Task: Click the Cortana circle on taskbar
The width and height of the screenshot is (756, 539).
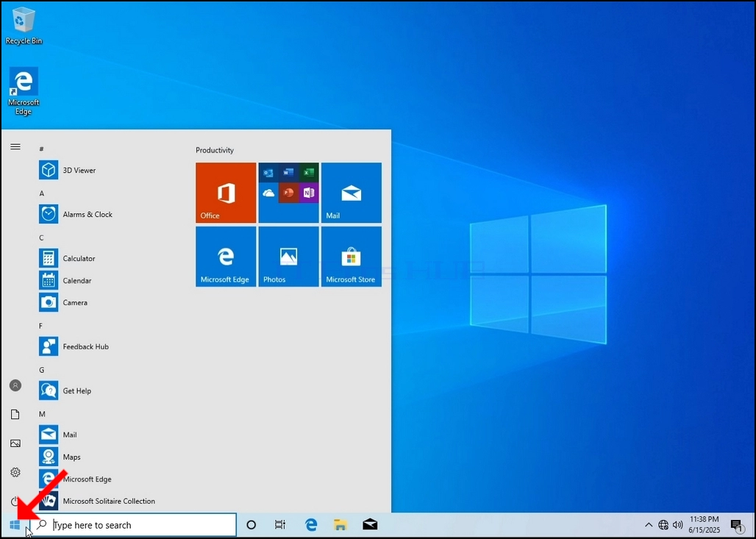Action: (x=252, y=525)
